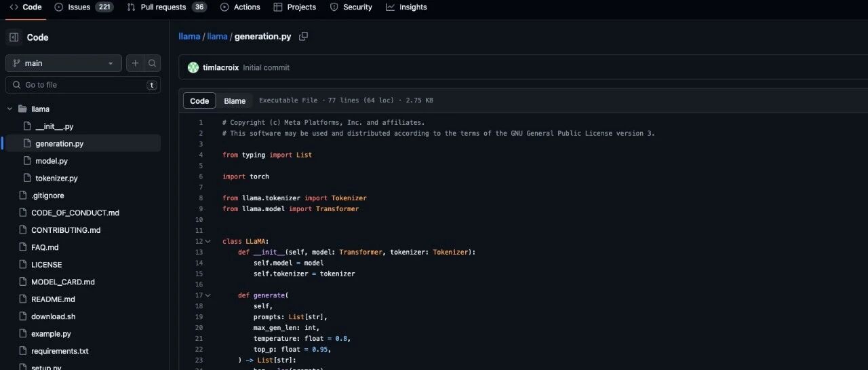Open README.md file
The height and width of the screenshot is (370, 868).
click(x=53, y=299)
